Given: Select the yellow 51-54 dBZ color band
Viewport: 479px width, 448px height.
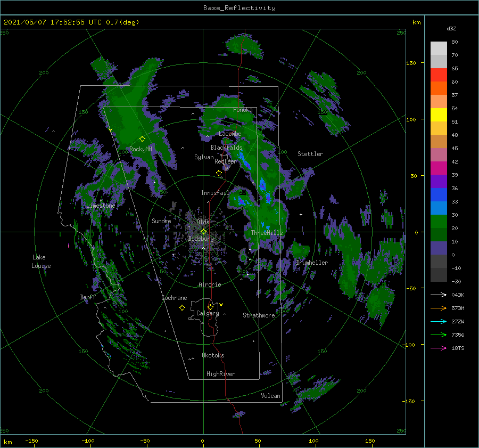Looking at the screenshot, I should tap(439, 115).
